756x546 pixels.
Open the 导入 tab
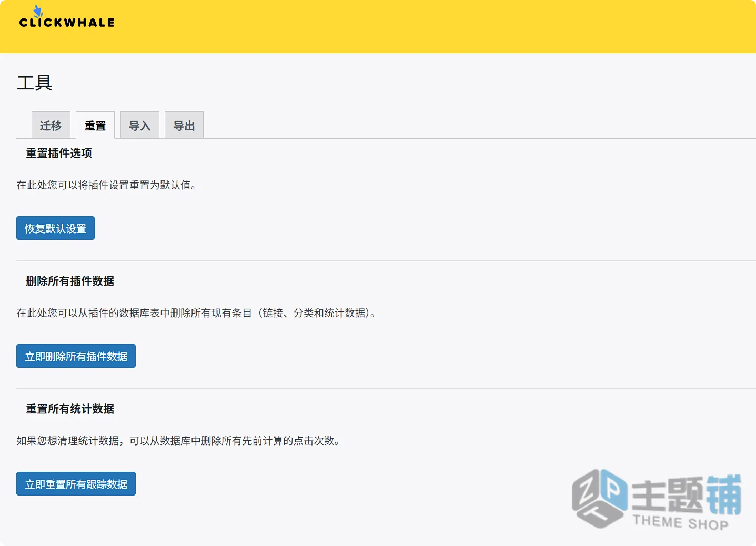tap(139, 125)
